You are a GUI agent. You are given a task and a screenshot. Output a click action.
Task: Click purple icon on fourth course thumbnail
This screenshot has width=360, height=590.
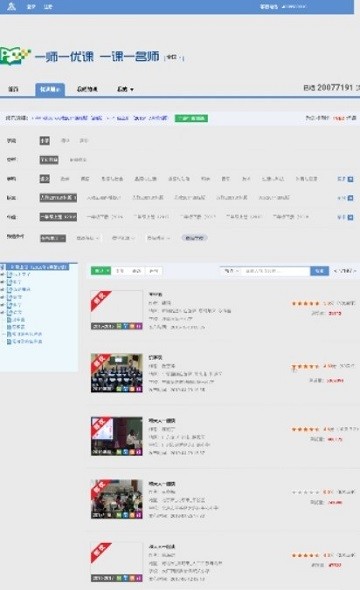[139, 515]
